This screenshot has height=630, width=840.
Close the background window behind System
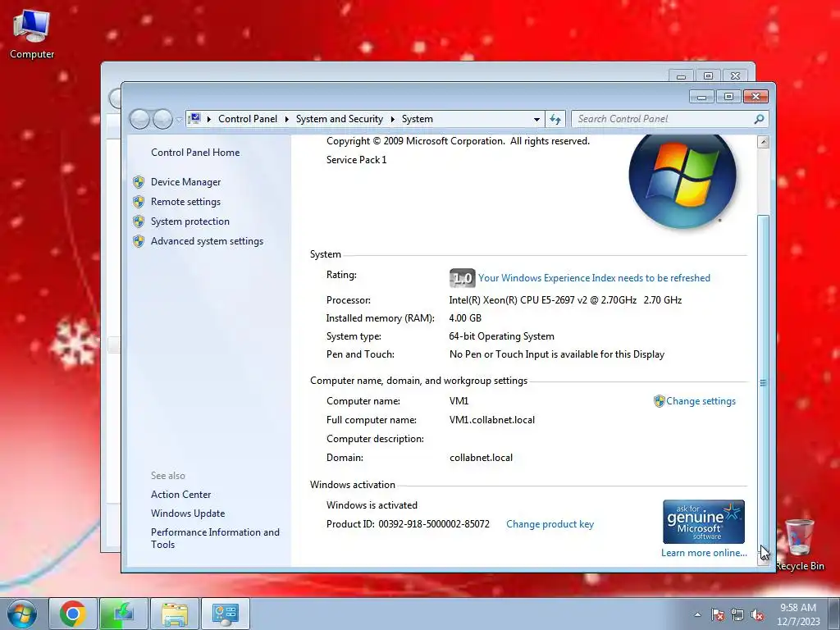pos(736,76)
